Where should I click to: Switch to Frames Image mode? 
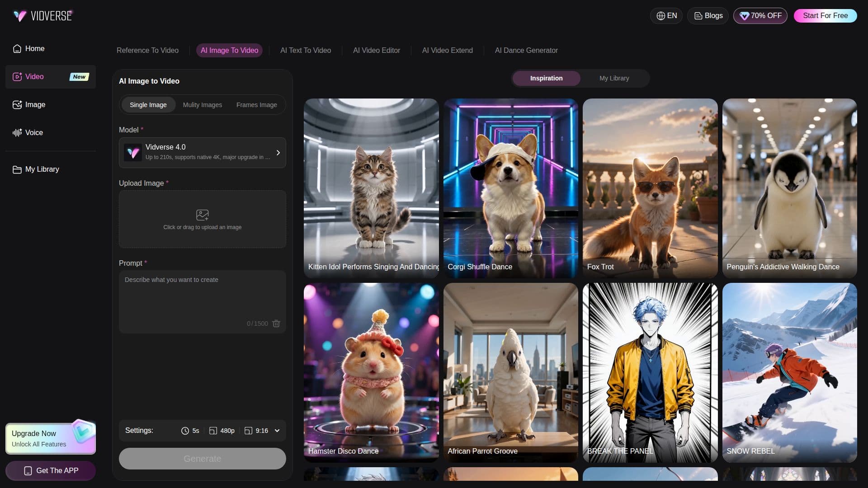pos(257,105)
